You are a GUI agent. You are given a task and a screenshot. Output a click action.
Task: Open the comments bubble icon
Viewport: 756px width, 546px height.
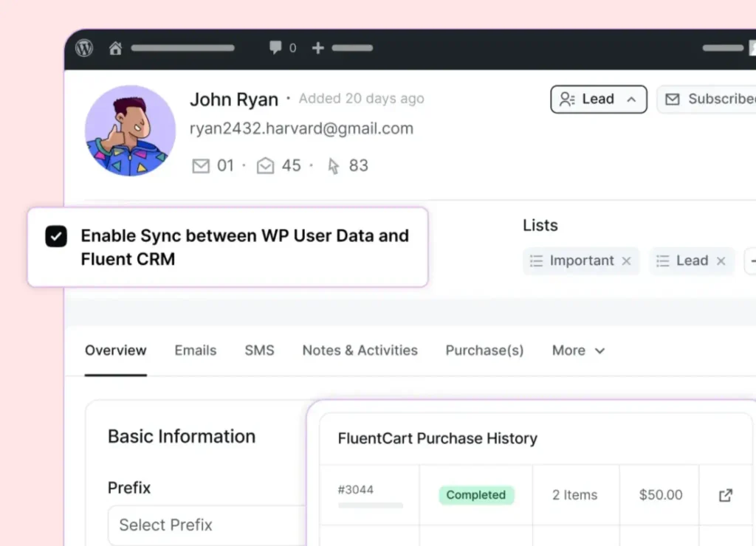click(x=275, y=47)
